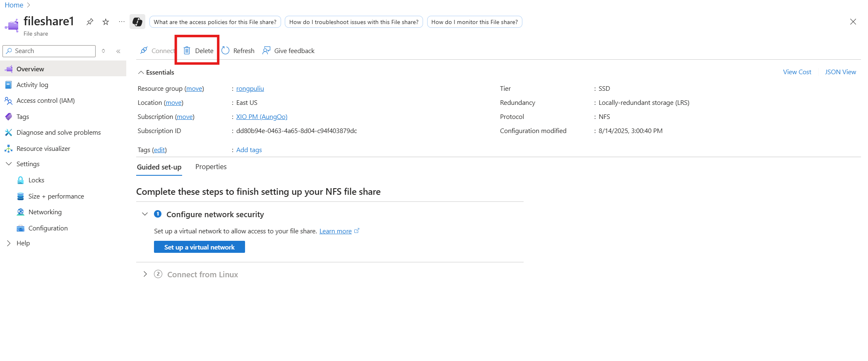
Task: Click the Refresh icon
Action: click(x=226, y=51)
